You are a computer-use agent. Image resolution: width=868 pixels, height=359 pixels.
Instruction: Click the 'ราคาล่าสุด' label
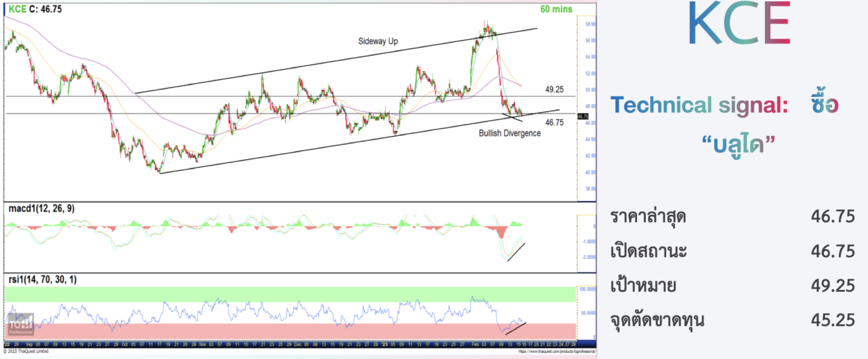648,216
